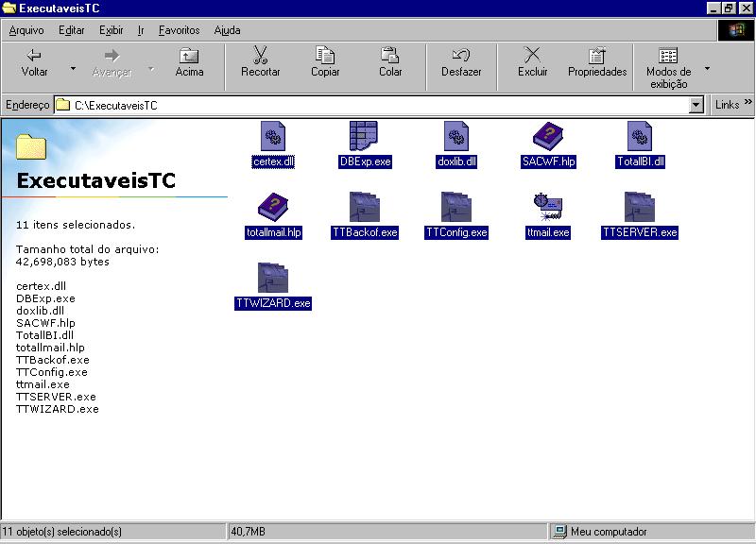Screen dimensions: 756x544
Task: Click the Windows logo throbber icon
Action: 736,30
